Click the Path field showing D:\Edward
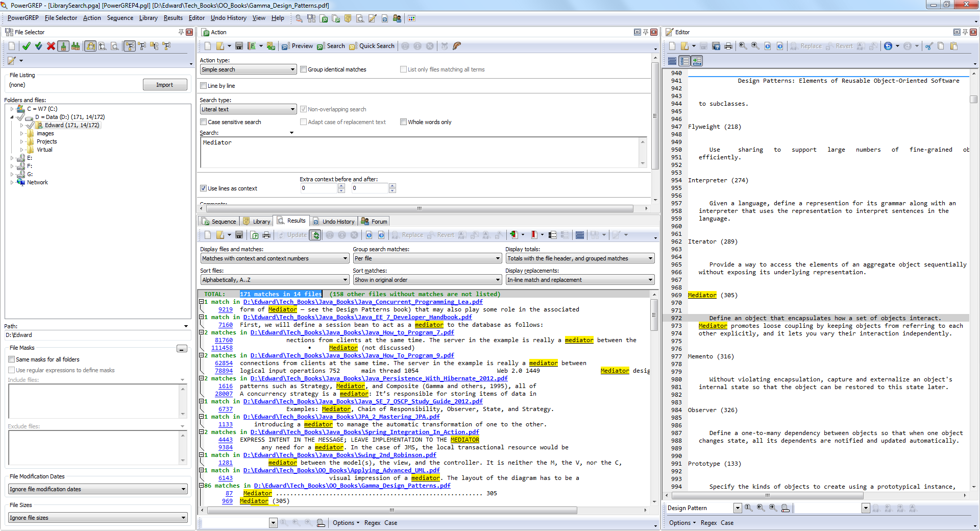980x531 pixels. 97,335
